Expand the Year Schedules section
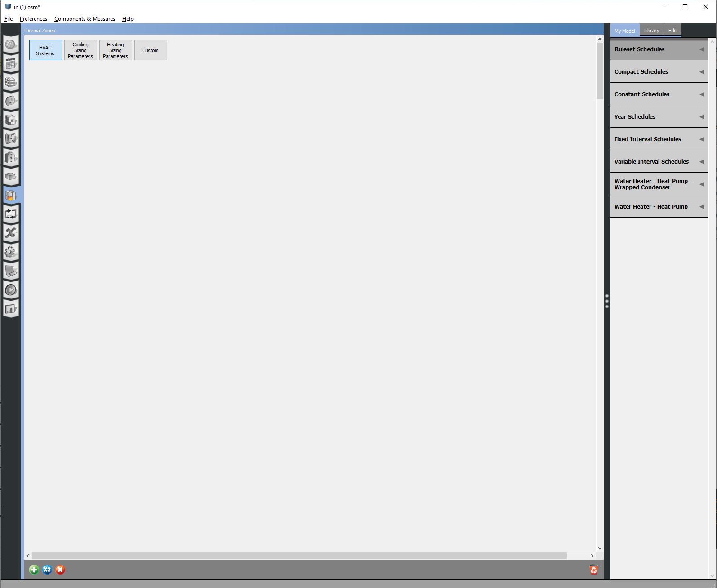 [659, 117]
